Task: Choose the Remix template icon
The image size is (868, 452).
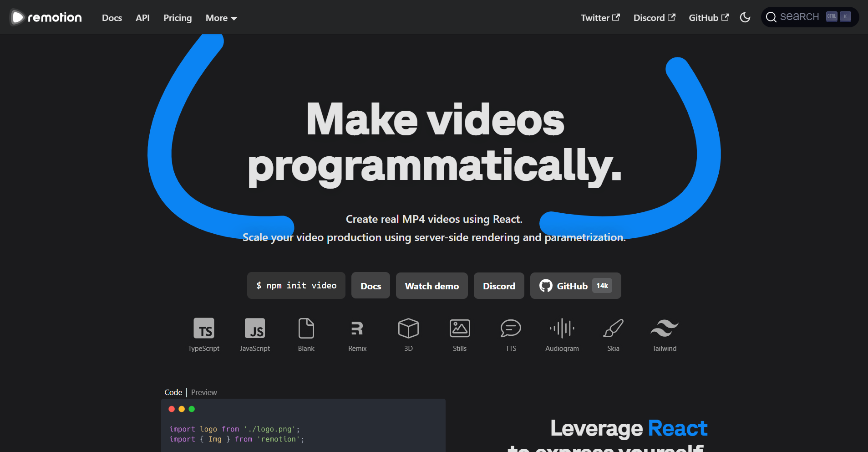Action: click(357, 328)
